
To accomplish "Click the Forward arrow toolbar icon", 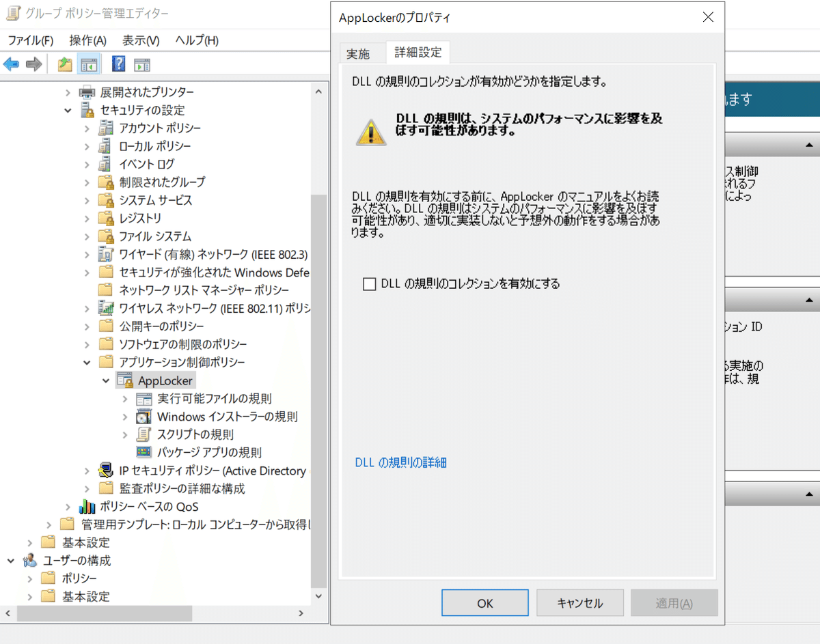I will coord(33,65).
